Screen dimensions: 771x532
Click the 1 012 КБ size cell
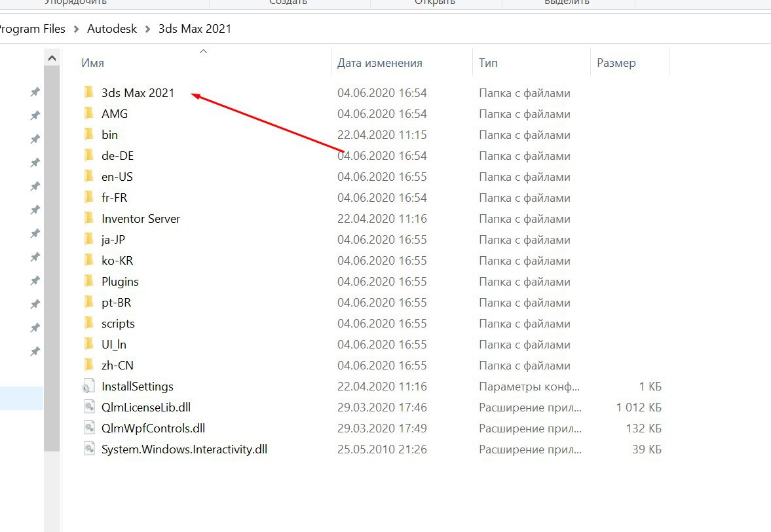[x=639, y=407]
